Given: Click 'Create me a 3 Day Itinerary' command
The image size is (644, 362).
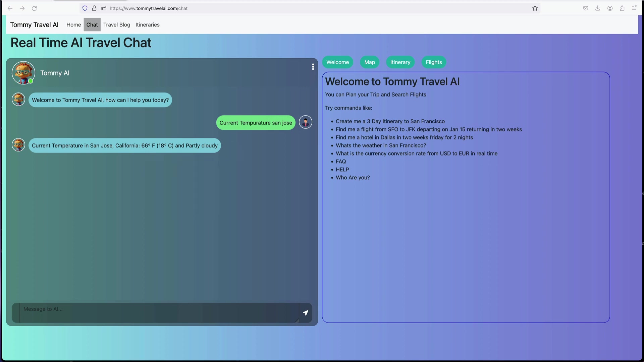Looking at the screenshot, I should pos(390,121).
